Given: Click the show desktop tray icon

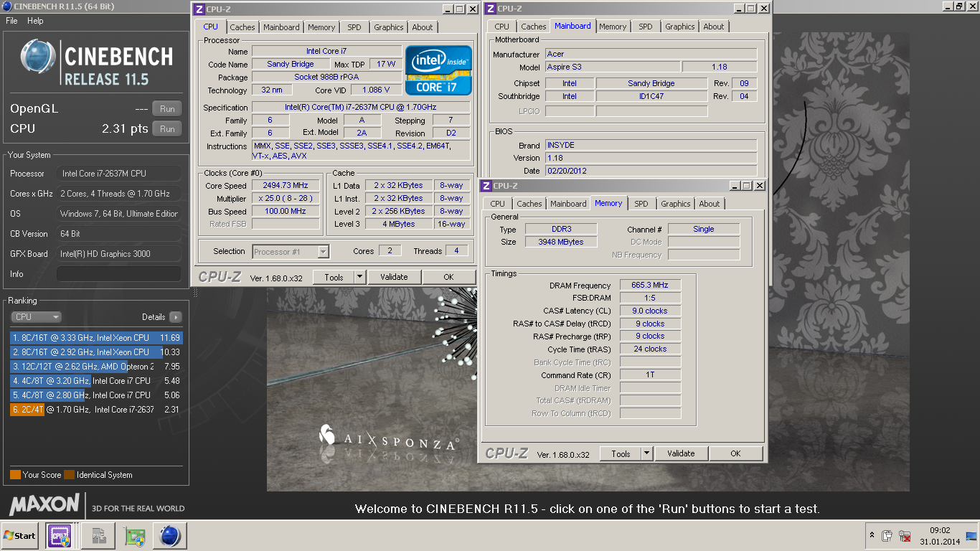Looking at the screenshot, I should [x=971, y=535].
